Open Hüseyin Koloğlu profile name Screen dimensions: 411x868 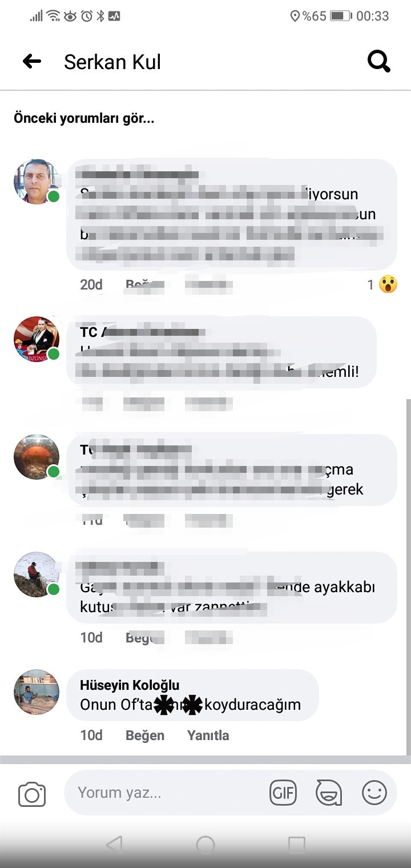pos(130,685)
